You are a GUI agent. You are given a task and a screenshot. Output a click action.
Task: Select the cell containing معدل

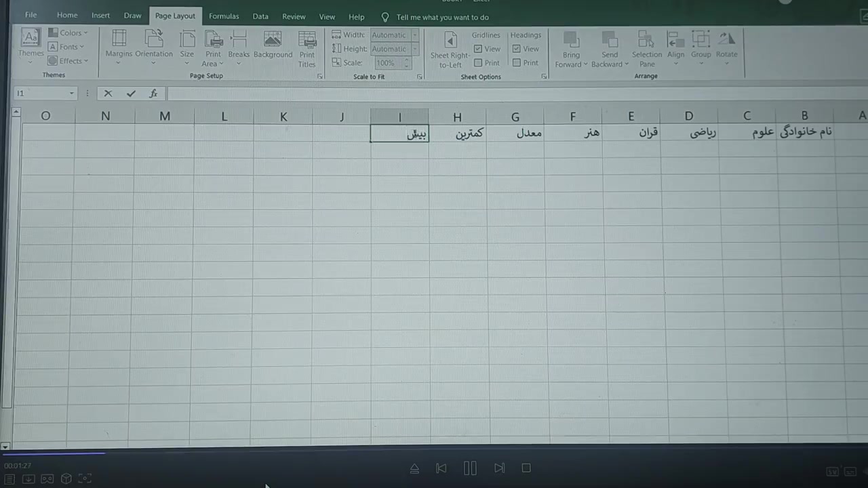(x=515, y=133)
